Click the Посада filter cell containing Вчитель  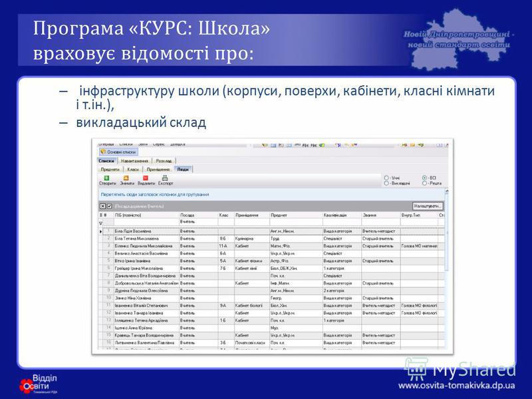point(198,222)
